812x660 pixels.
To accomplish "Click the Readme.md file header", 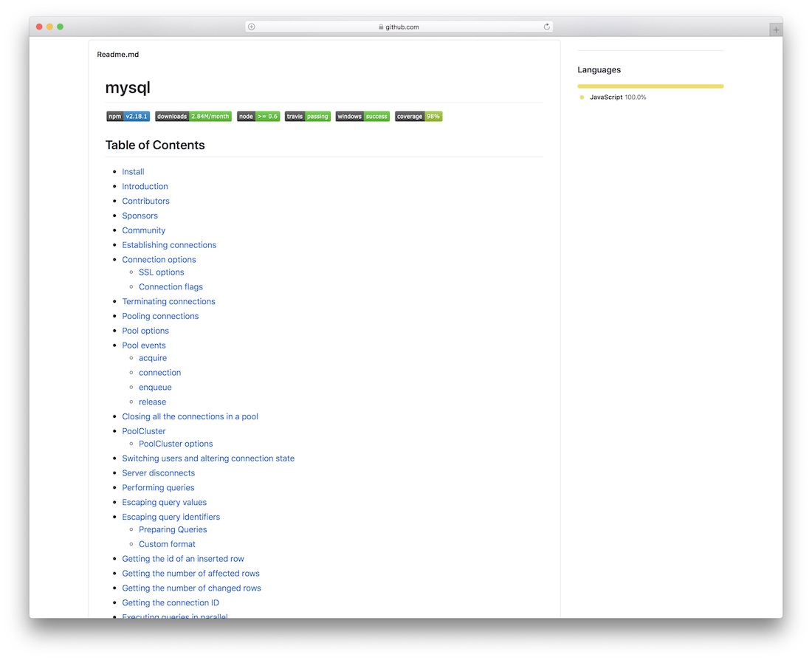I will tap(117, 55).
